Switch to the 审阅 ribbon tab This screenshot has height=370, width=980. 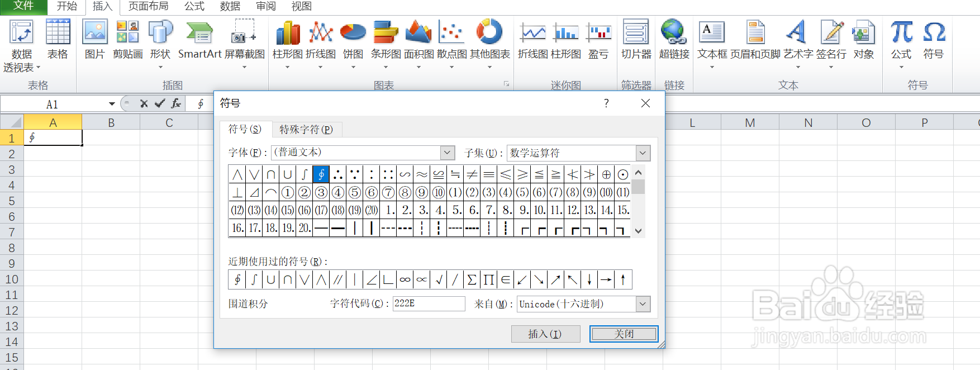[266, 6]
